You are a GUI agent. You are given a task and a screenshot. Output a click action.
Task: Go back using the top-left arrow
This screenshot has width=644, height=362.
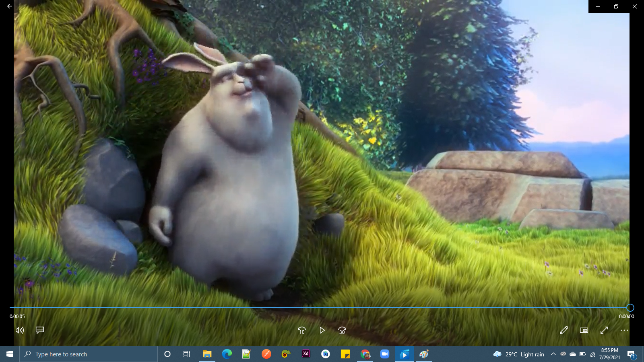pyautogui.click(x=9, y=6)
